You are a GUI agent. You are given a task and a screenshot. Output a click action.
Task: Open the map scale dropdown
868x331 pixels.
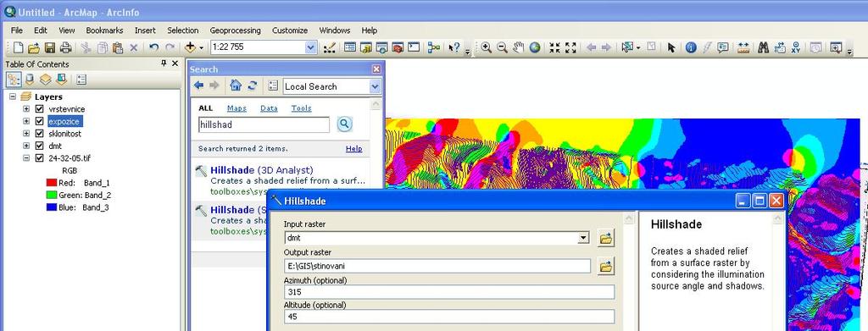click(310, 47)
